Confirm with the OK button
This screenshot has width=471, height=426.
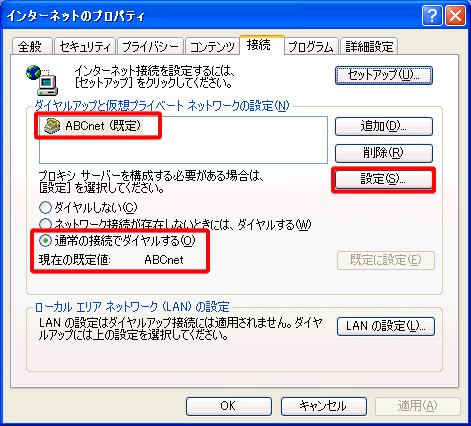point(229,406)
